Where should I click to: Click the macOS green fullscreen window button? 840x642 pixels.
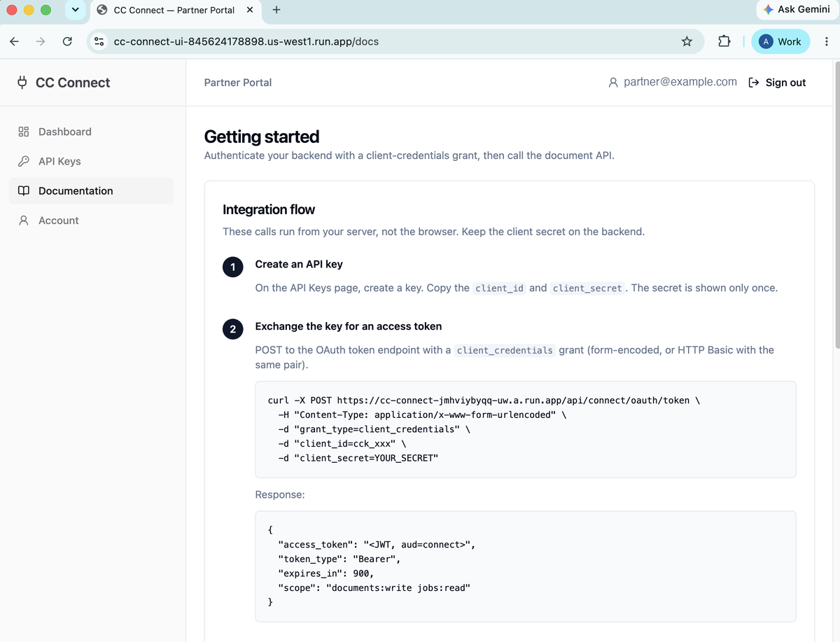tap(45, 10)
